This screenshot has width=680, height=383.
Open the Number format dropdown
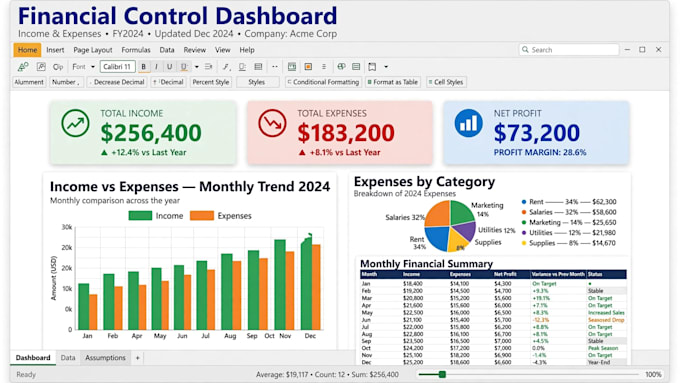click(x=66, y=82)
